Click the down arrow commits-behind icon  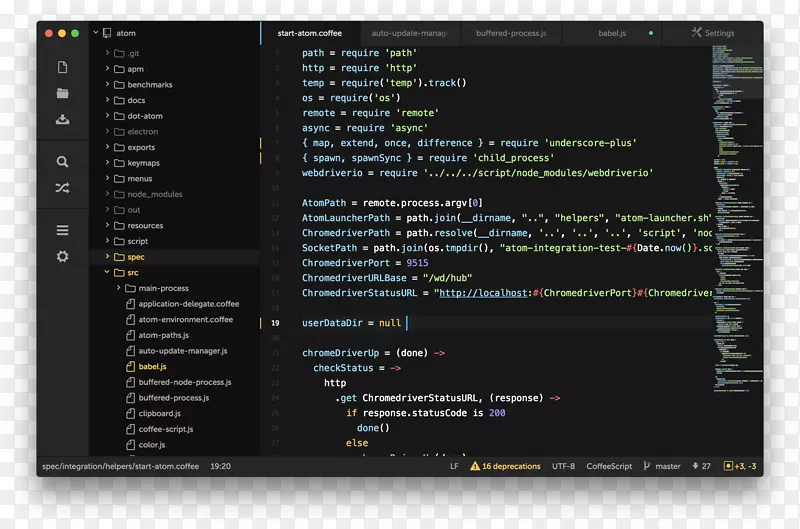pyautogui.click(x=695, y=466)
